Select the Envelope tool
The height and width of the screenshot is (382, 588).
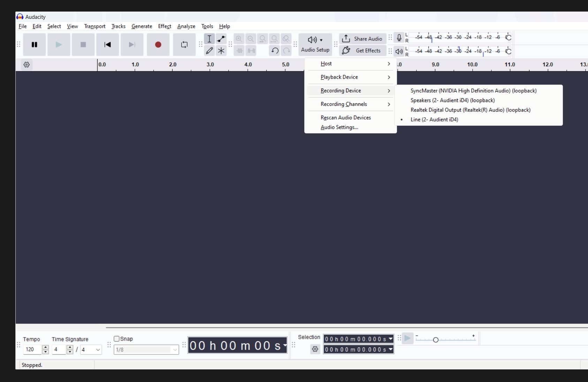(221, 39)
